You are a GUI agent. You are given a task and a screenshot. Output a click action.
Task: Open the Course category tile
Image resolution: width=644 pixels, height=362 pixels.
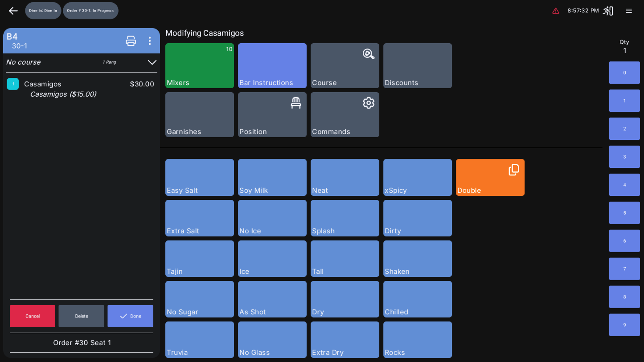(345, 65)
